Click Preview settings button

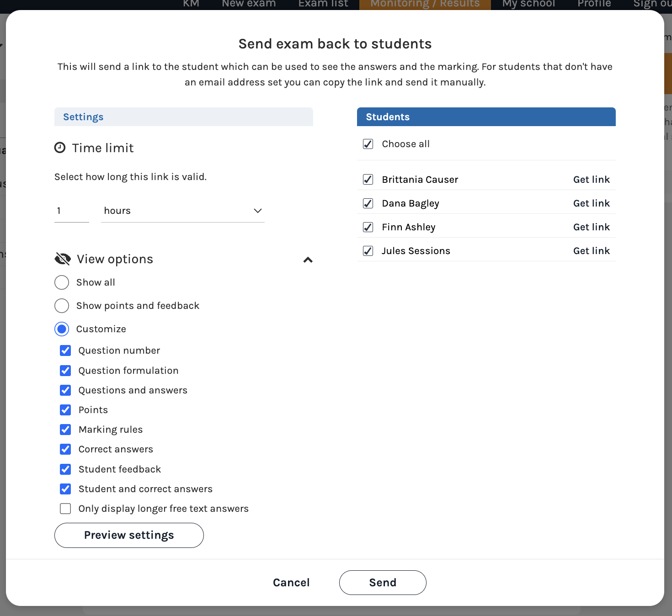click(x=128, y=535)
